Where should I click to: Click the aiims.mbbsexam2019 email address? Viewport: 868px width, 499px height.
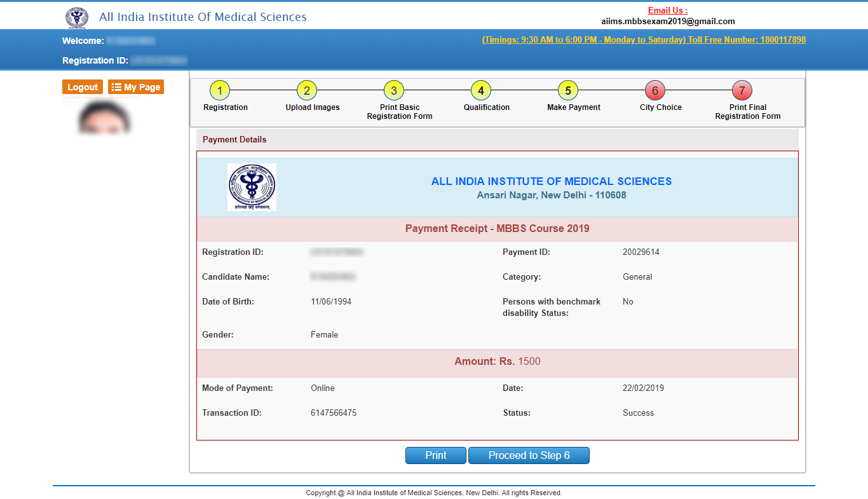click(668, 21)
